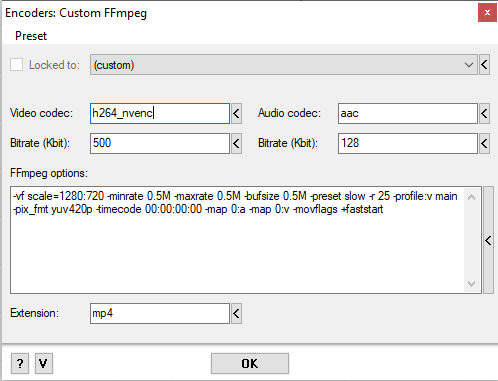This screenshot has width=498, height=381.
Task: Open help with the question mark button
Action: (20, 363)
